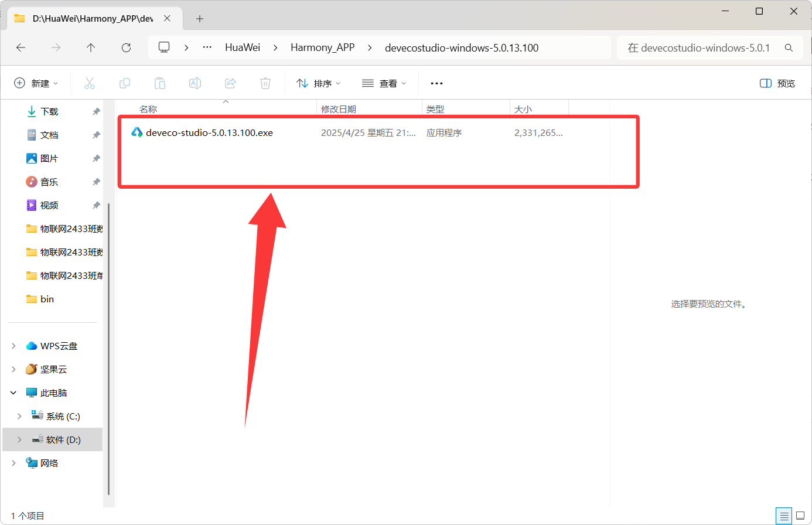Close the current Explorer tab
Viewport: 812px width, 525px height.
click(x=167, y=19)
